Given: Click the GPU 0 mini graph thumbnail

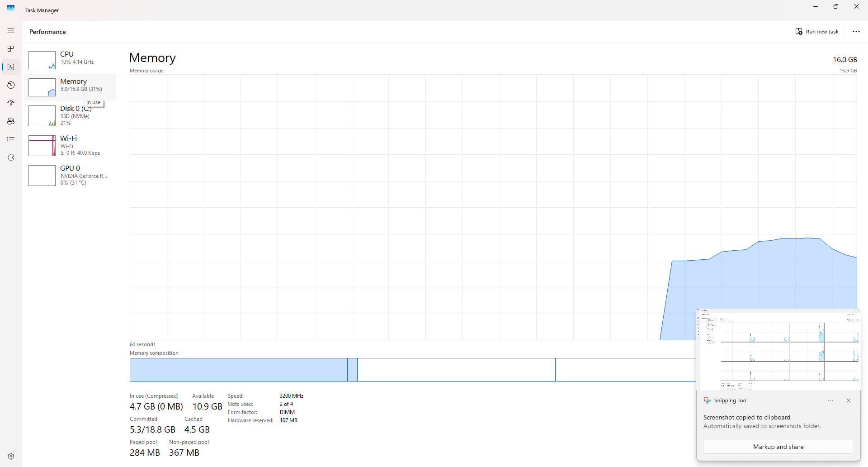Looking at the screenshot, I should [x=42, y=176].
